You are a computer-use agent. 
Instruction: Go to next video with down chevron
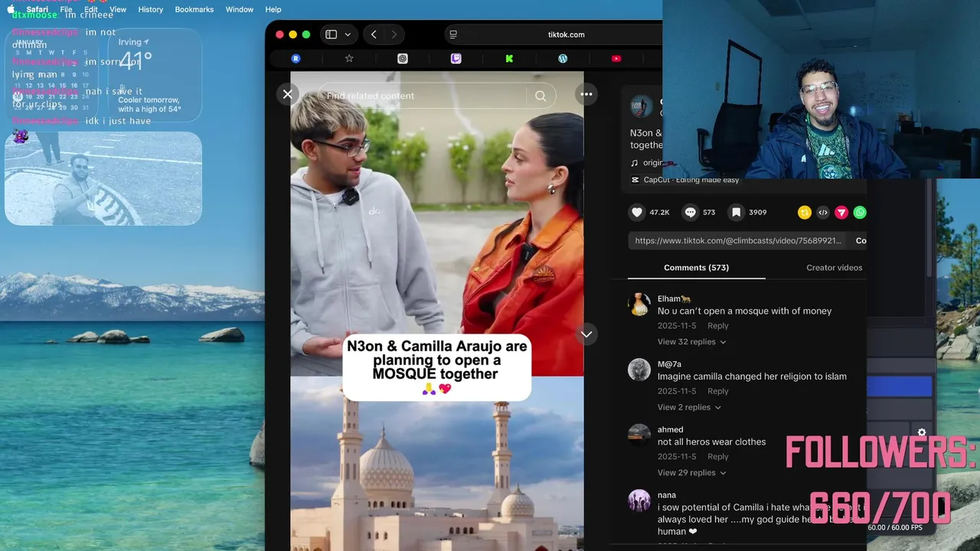pyautogui.click(x=586, y=334)
